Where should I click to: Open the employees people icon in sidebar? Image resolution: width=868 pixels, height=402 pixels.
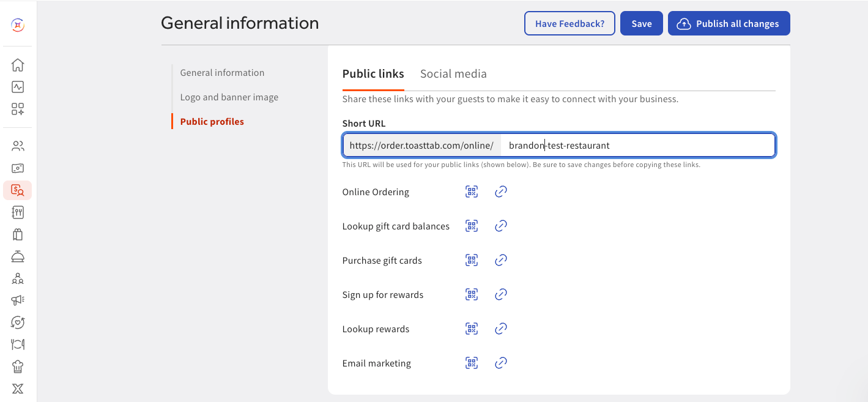[18, 146]
